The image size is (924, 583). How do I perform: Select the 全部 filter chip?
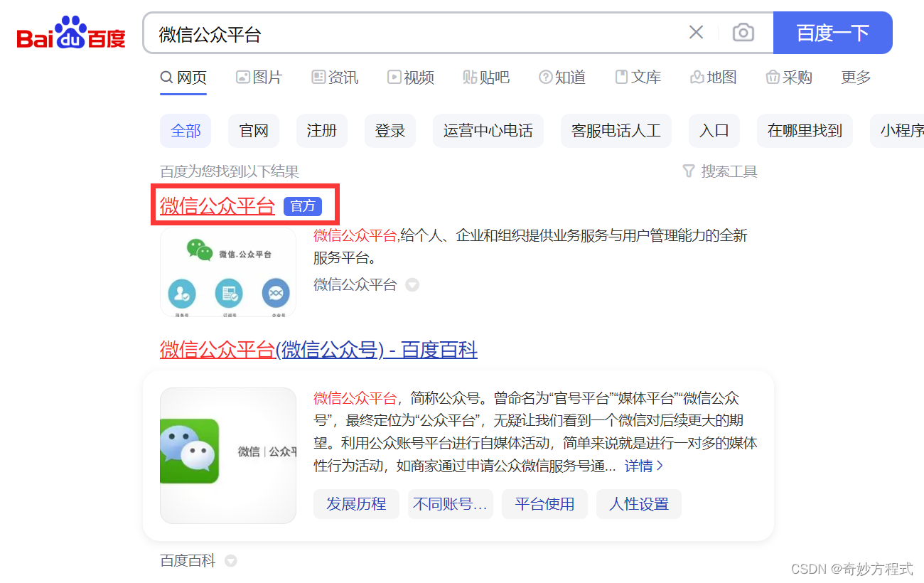click(186, 131)
